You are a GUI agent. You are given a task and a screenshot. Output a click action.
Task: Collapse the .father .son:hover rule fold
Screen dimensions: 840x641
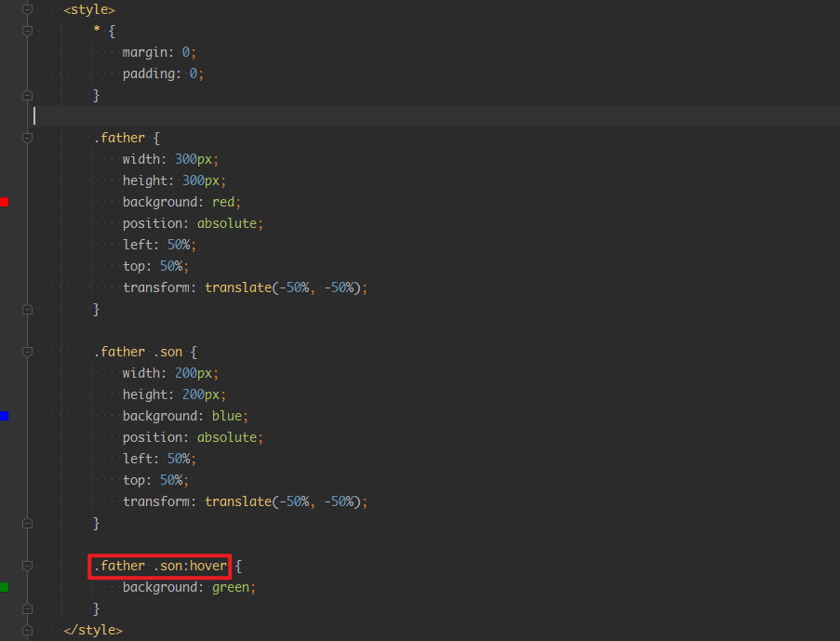coord(27,566)
